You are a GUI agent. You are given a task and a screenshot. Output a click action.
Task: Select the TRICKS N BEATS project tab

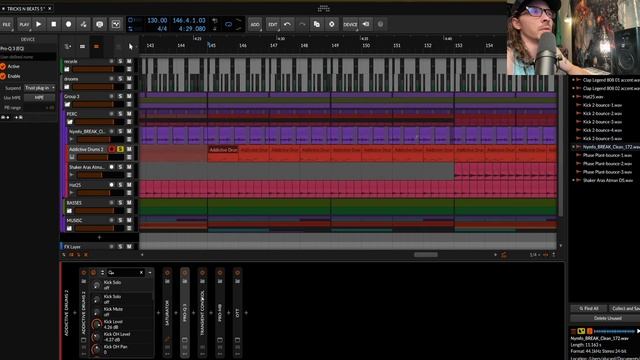[x=25, y=9]
